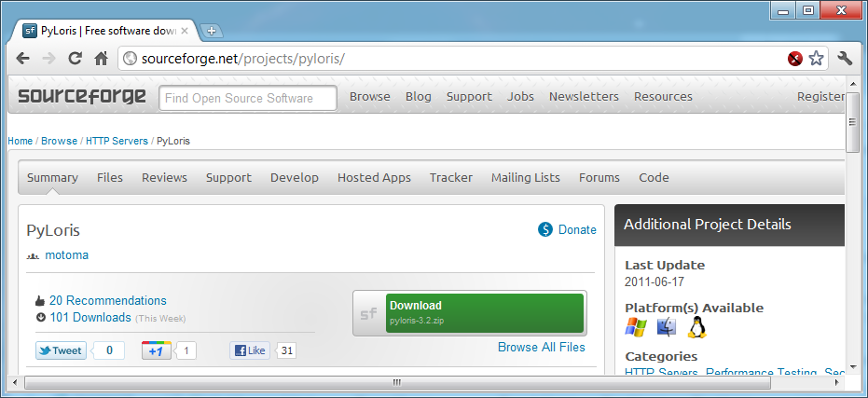This screenshot has height=398, width=868.
Task: Click Jobs in the top navigation
Action: click(x=520, y=96)
